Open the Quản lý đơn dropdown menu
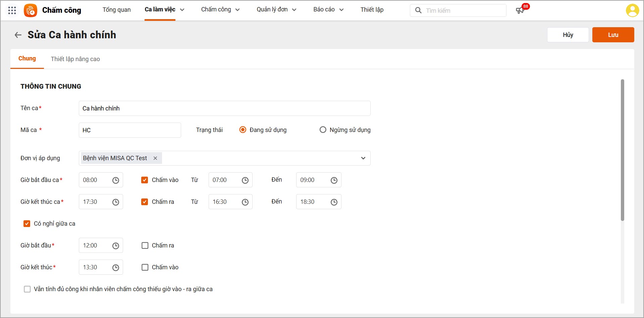The width and height of the screenshot is (644, 318). pyautogui.click(x=276, y=10)
